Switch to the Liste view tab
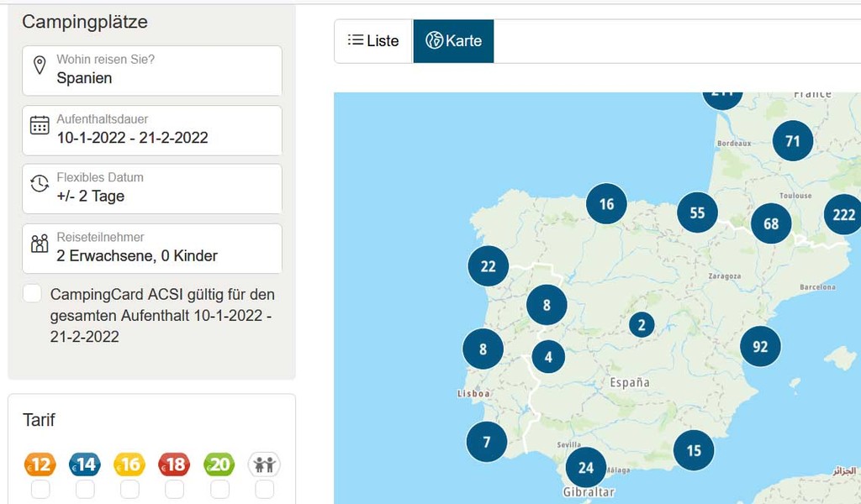 tap(373, 41)
